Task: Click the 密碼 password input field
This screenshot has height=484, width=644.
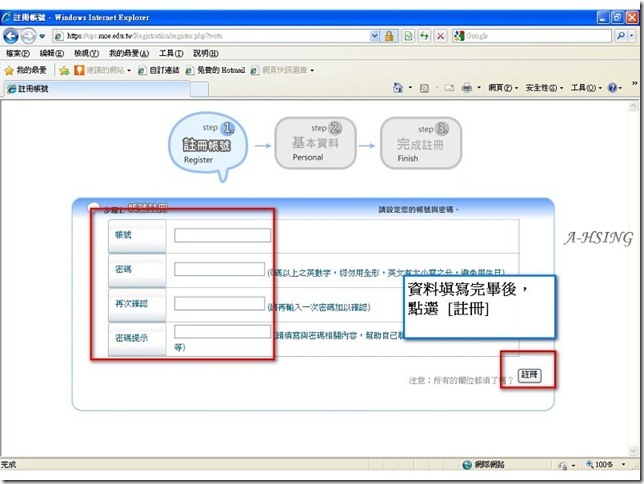Action: [219, 270]
